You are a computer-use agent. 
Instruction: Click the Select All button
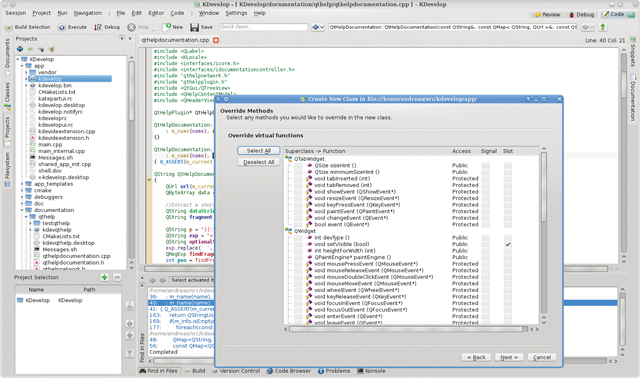point(258,151)
